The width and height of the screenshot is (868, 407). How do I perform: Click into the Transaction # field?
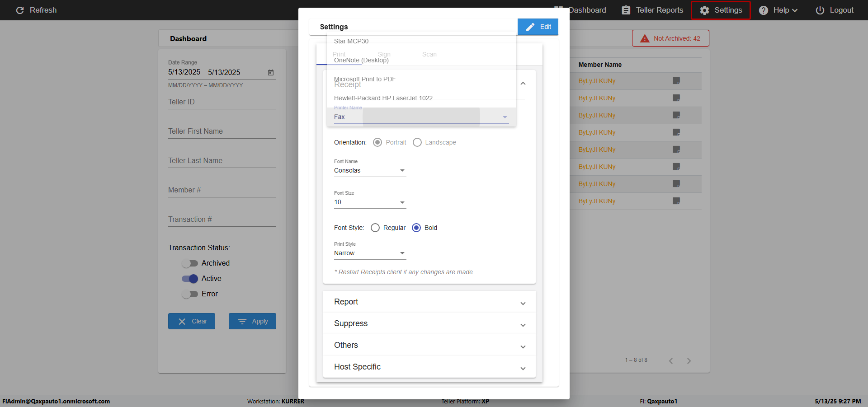[222, 220]
